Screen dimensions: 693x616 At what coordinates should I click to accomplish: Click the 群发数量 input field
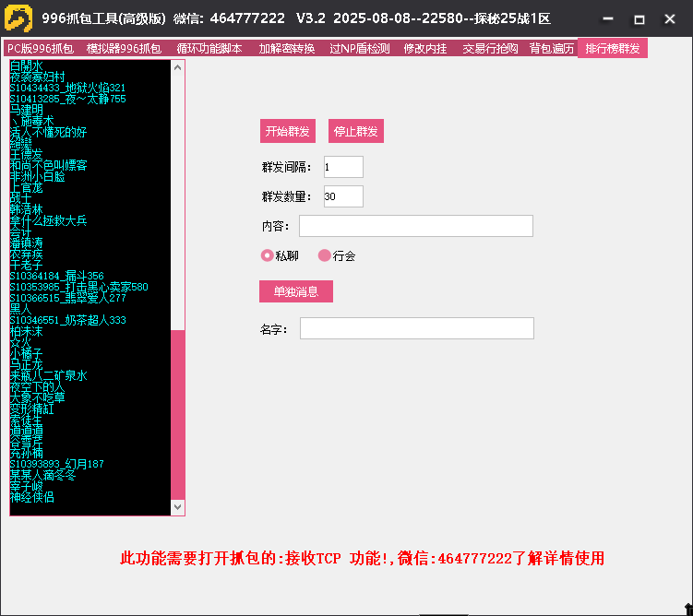[x=343, y=196]
